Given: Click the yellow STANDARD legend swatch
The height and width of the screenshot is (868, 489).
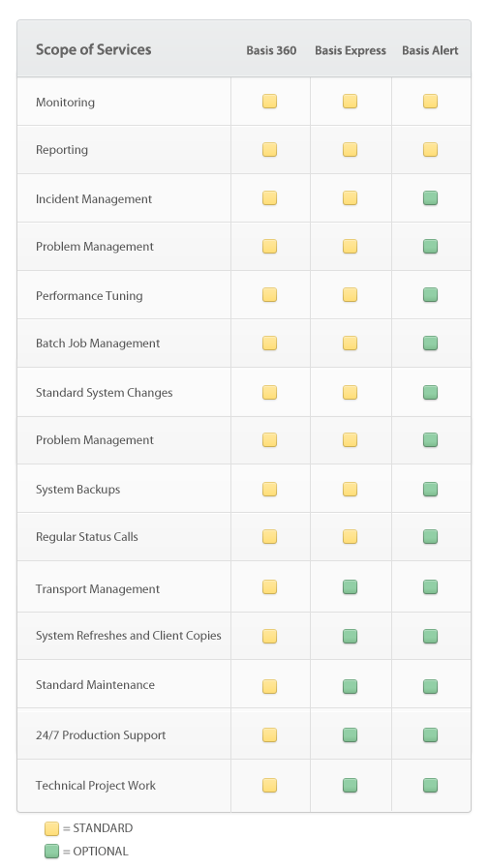Looking at the screenshot, I should point(51,828).
